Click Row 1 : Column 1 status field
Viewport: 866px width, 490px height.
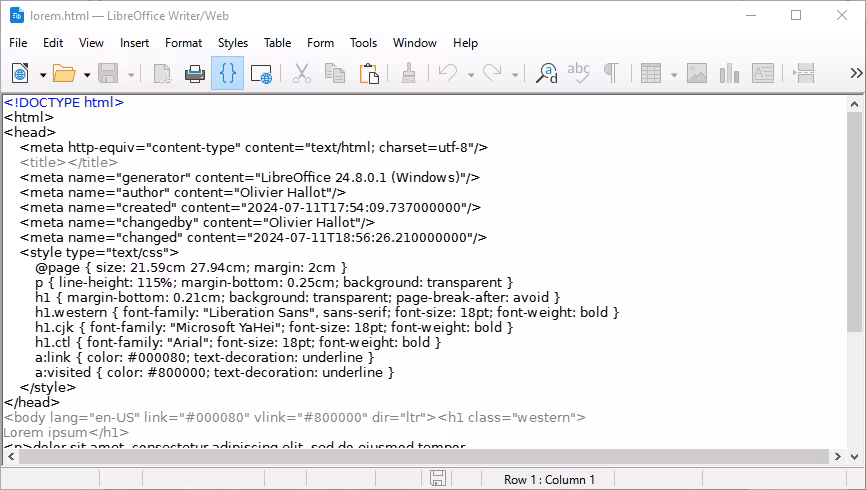(549, 480)
